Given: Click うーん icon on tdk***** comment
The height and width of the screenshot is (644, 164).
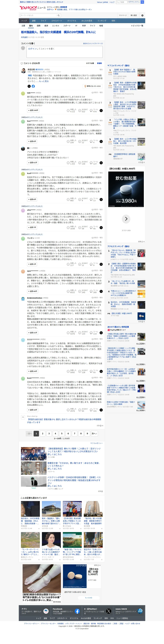Looking at the screenshot, I should coord(91,111).
